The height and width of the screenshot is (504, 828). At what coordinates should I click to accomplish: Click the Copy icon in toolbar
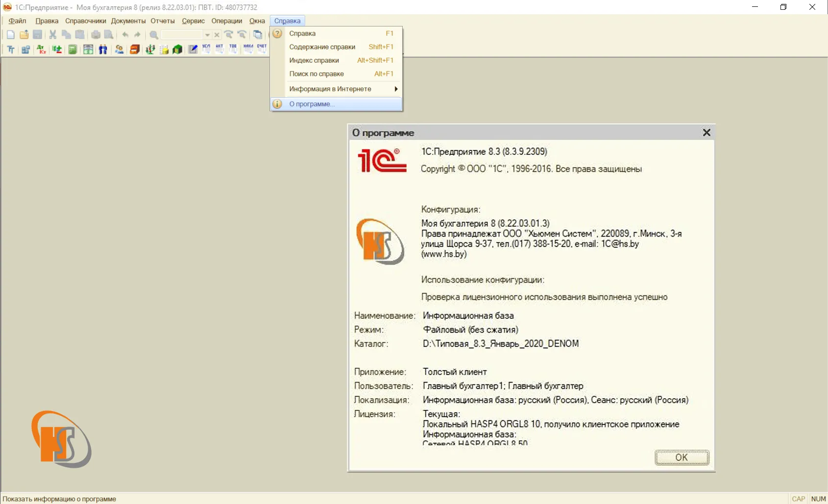click(x=66, y=35)
